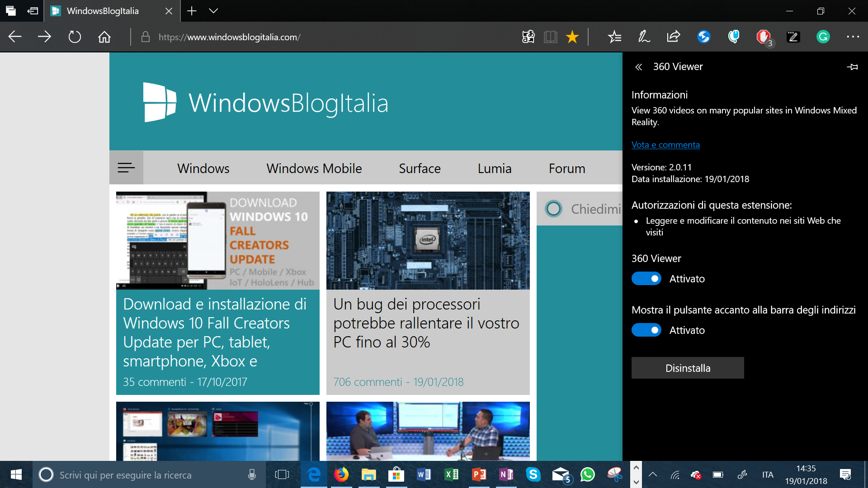
Task: Open the Windows Mobile menu section
Action: tap(314, 169)
